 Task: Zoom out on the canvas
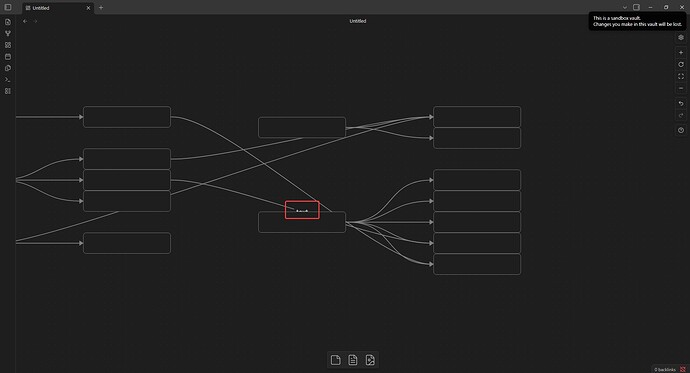pos(681,88)
